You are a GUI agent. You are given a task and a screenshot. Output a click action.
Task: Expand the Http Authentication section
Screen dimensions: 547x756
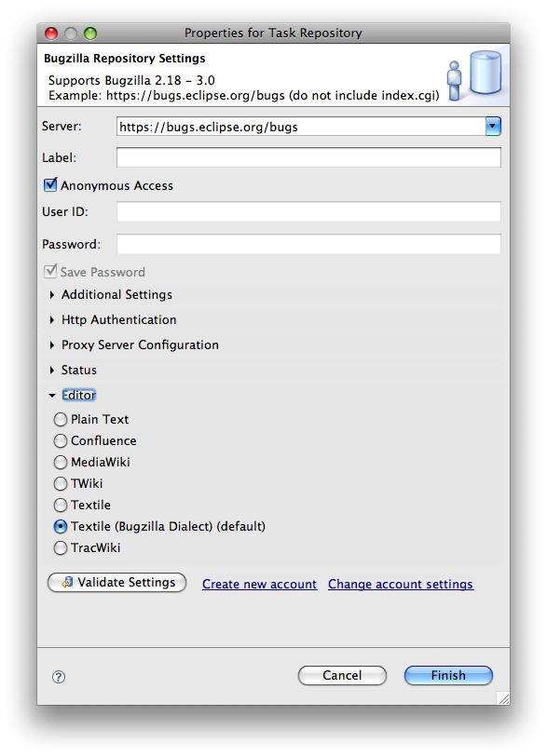(51, 319)
